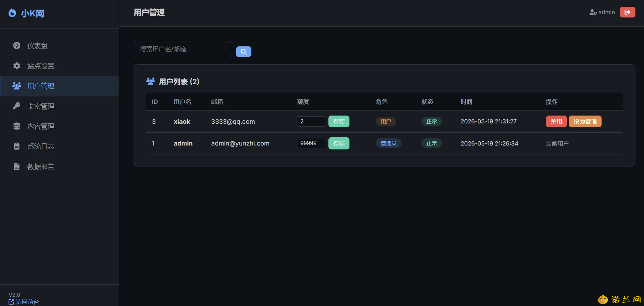Click timestamp 2026-05-19 21:31:27

(x=489, y=121)
